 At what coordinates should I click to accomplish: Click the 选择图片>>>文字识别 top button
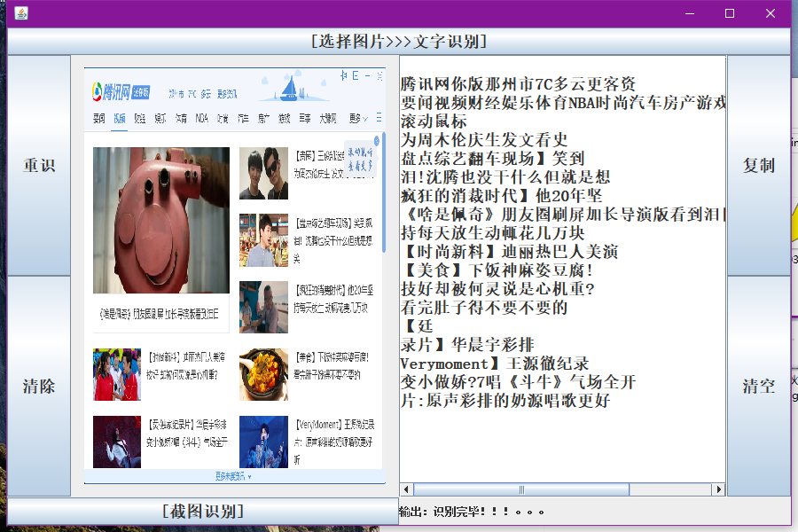point(398,42)
